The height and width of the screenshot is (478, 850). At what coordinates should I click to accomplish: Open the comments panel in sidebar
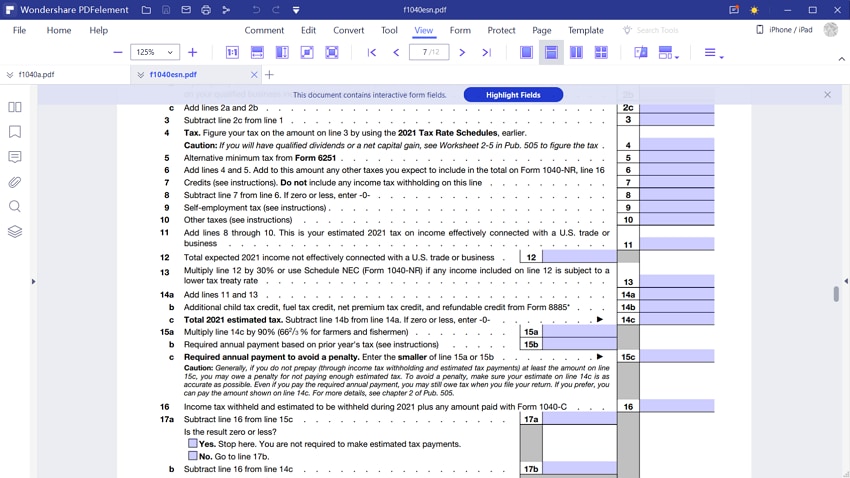pos(15,157)
